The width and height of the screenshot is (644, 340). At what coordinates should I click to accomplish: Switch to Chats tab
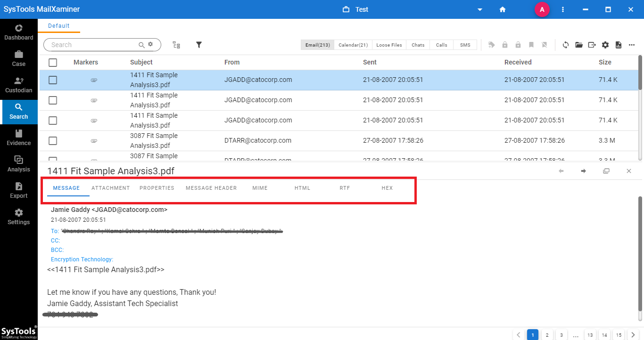[418, 45]
